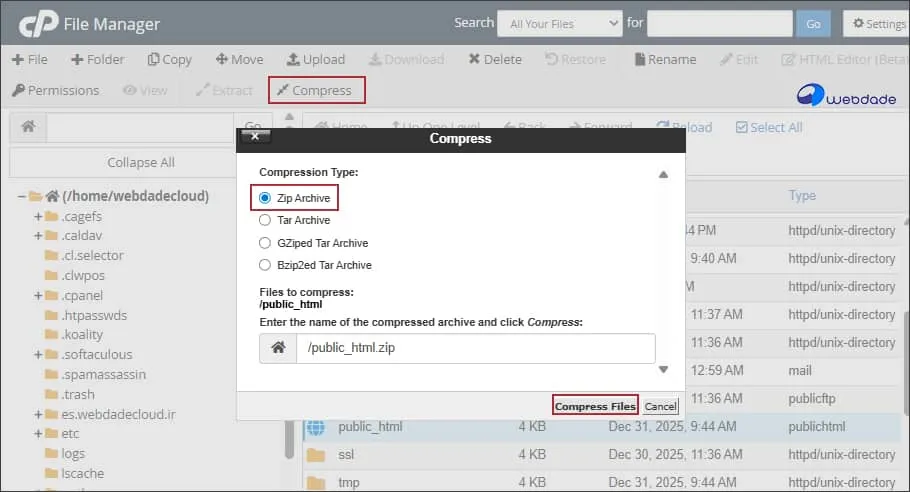This screenshot has width=910, height=492.
Task: Open Permissions with the key icon
Action: (18, 91)
